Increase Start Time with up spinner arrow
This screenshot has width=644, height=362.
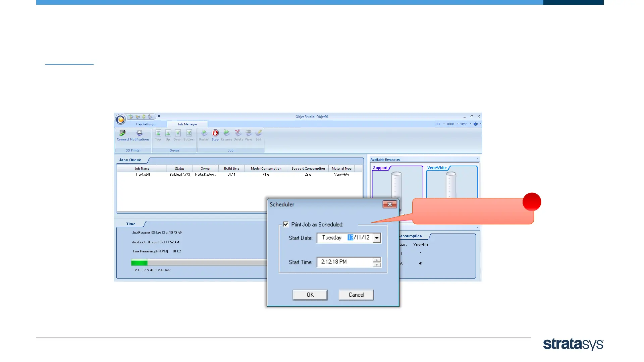377,260
